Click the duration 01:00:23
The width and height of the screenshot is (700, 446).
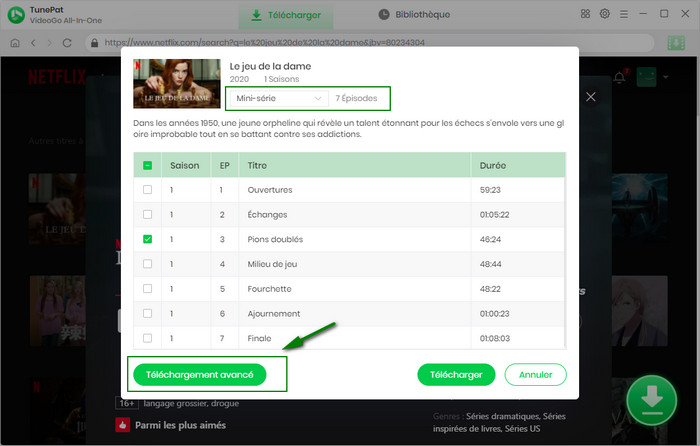(494, 314)
